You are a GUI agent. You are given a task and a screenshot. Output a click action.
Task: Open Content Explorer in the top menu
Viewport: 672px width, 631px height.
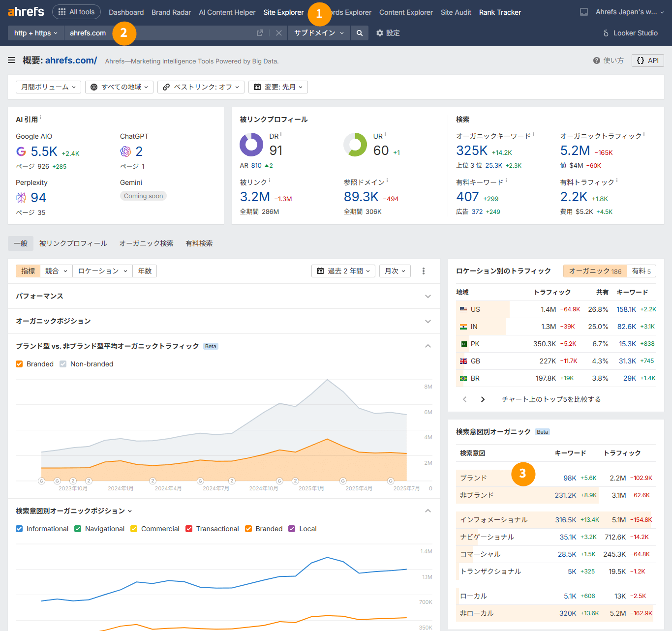click(406, 12)
